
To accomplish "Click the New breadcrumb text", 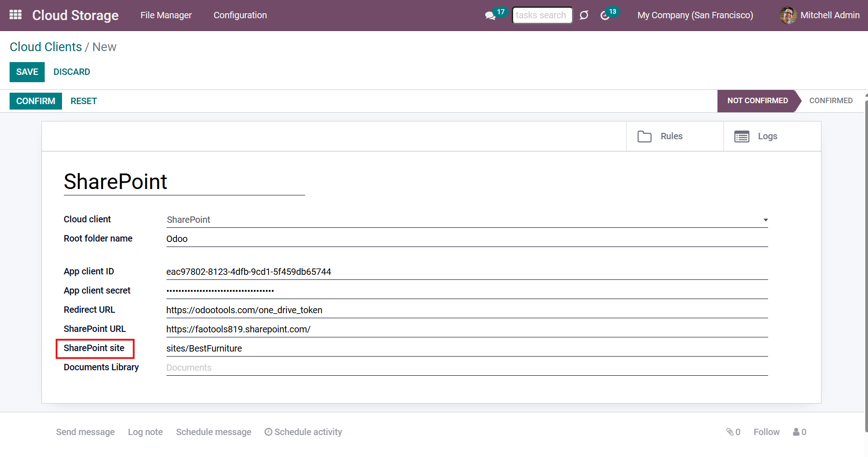I will click(104, 47).
